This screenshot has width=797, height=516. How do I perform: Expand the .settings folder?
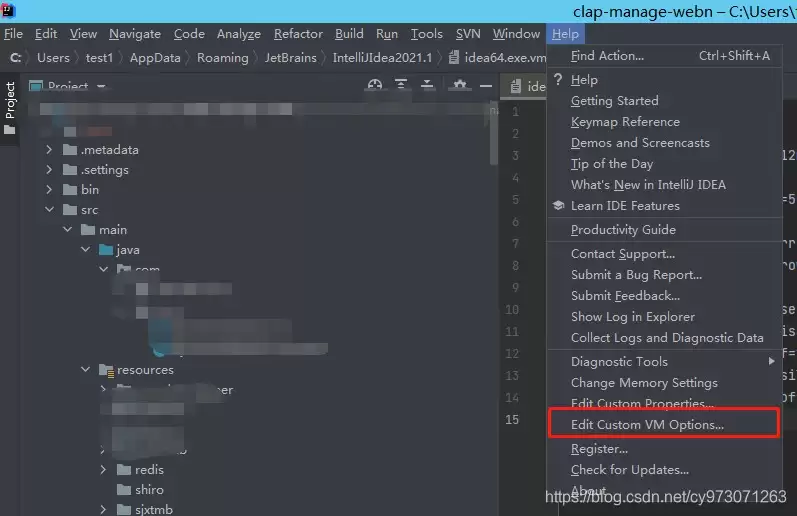point(49,169)
